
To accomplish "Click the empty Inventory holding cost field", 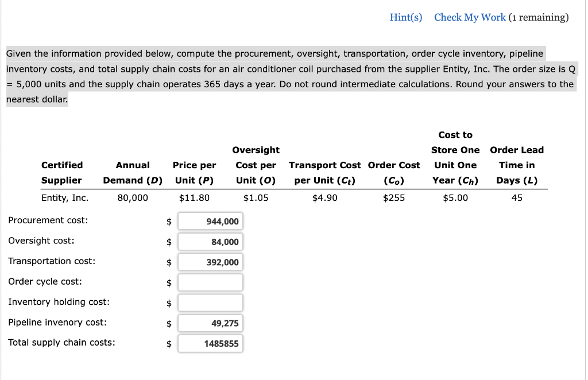I will click(x=210, y=303).
